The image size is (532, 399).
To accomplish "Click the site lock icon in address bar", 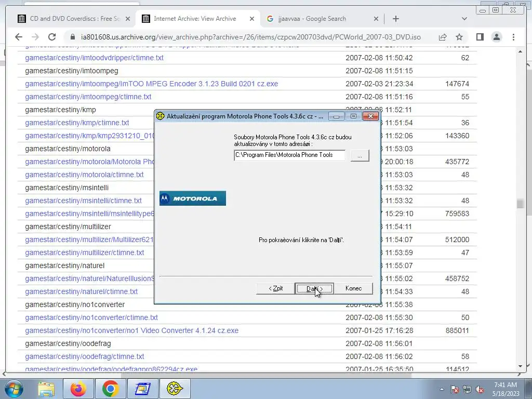I will point(72,37).
